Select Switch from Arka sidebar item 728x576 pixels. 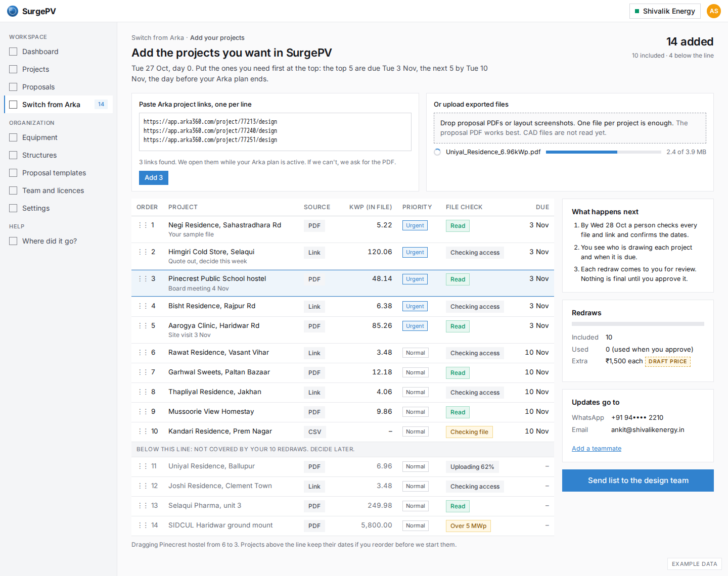click(59, 105)
